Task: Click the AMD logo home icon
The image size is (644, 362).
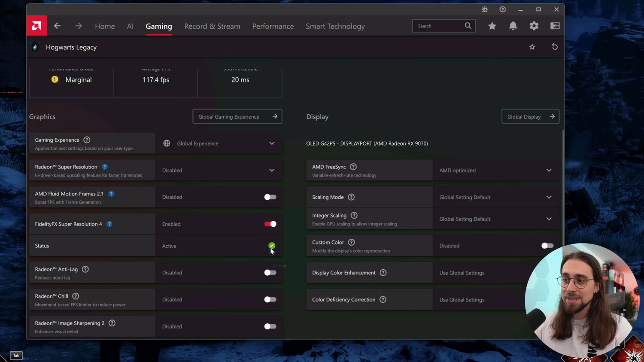Action: [36, 26]
